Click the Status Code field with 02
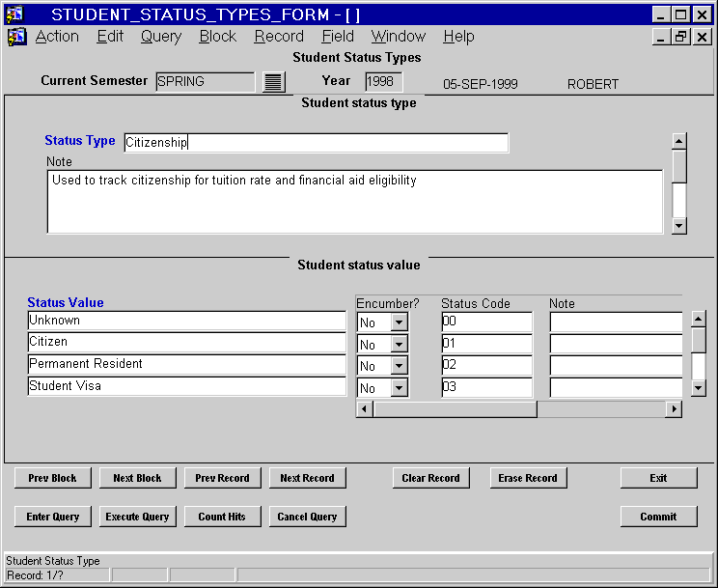718x588 pixels. pyautogui.click(x=486, y=365)
